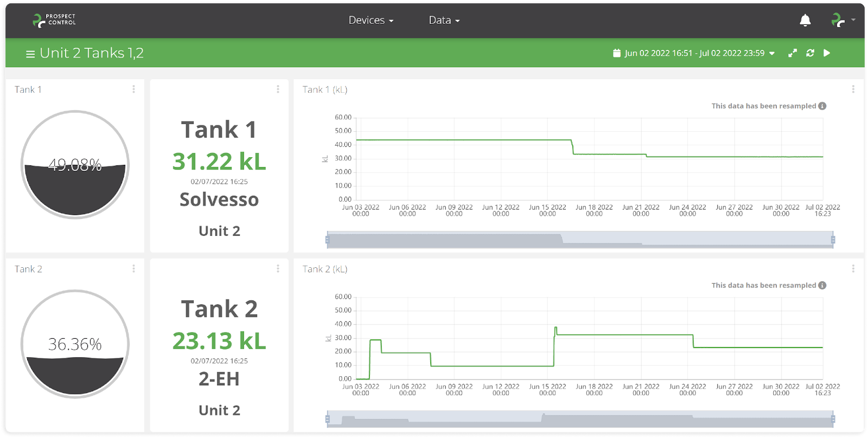Open options menu on the Tank 1 (kL) chart

click(x=853, y=89)
